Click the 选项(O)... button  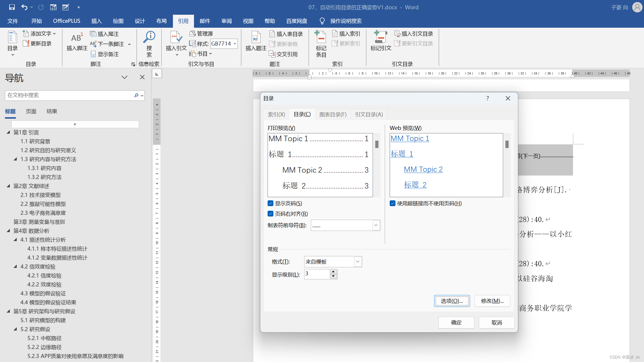[452, 301]
